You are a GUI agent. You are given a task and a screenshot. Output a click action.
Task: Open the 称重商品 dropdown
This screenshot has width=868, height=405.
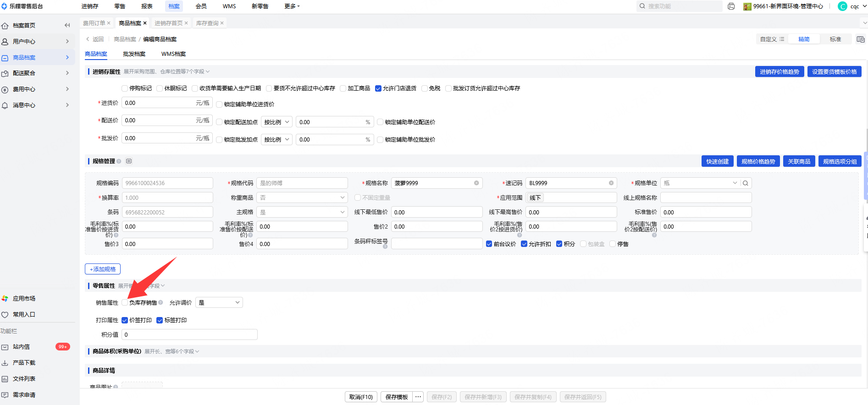click(302, 198)
